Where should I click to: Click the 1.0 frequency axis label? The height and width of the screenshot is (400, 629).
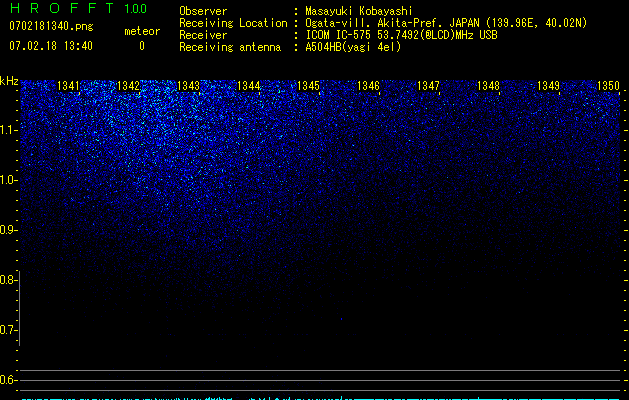[x=9, y=180]
